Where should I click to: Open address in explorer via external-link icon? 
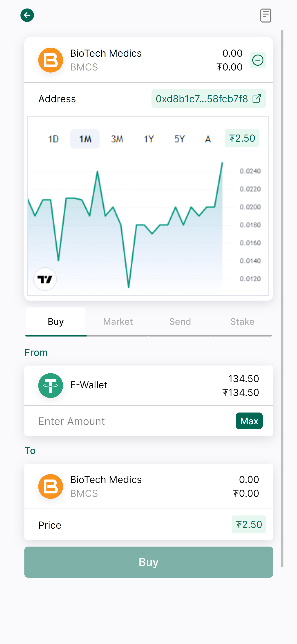(257, 99)
